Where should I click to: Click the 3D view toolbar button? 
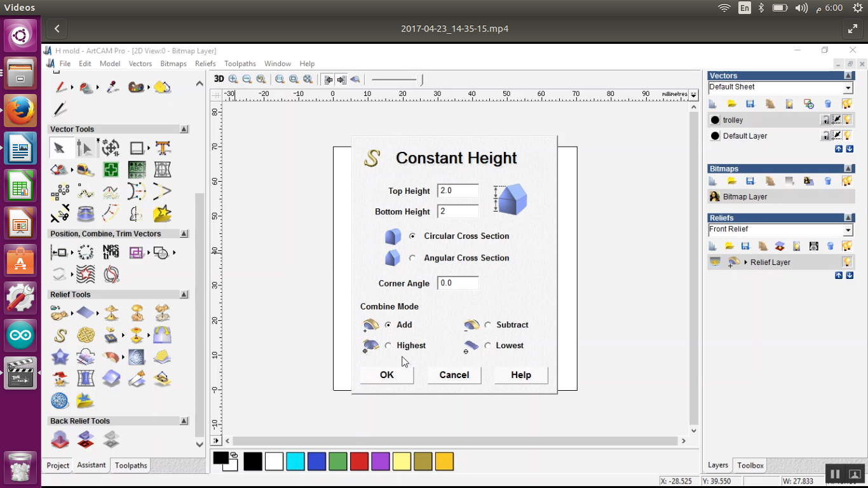click(x=219, y=79)
